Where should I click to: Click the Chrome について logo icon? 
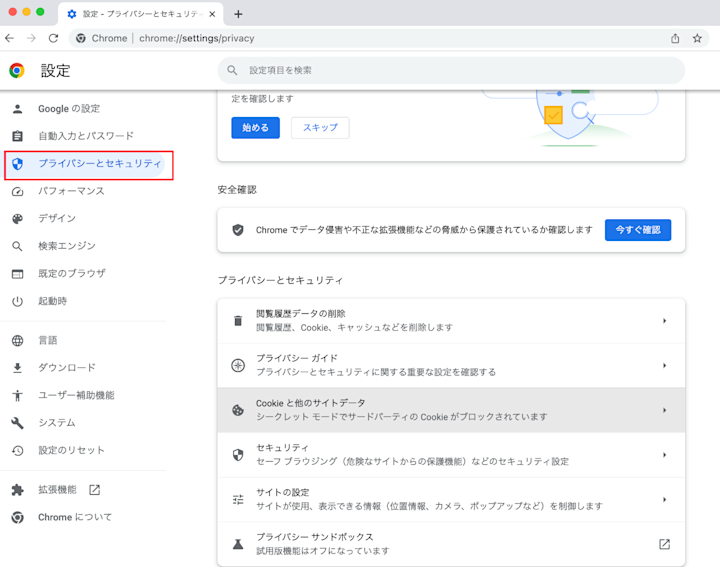pos(17,517)
